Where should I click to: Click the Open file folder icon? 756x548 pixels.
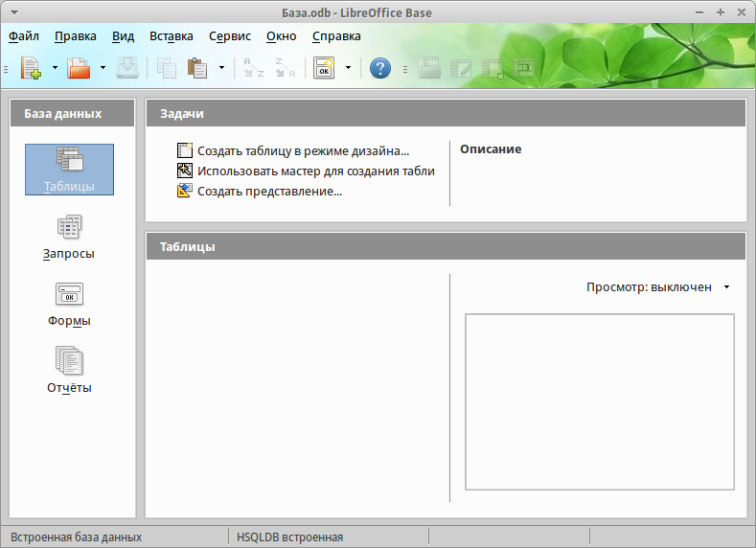tap(79, 68)
